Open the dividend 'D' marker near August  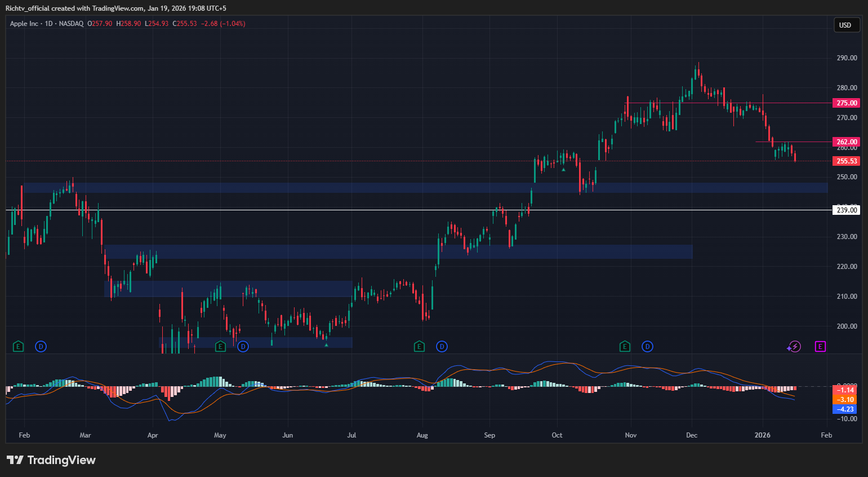pos(442,347)
